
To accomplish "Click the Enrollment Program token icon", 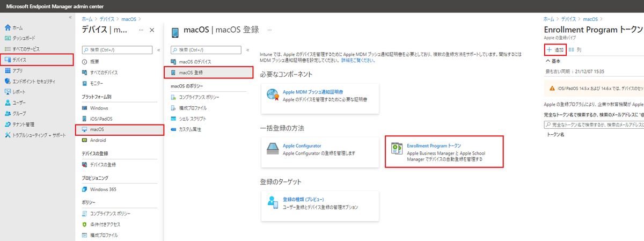I will 398,149.
